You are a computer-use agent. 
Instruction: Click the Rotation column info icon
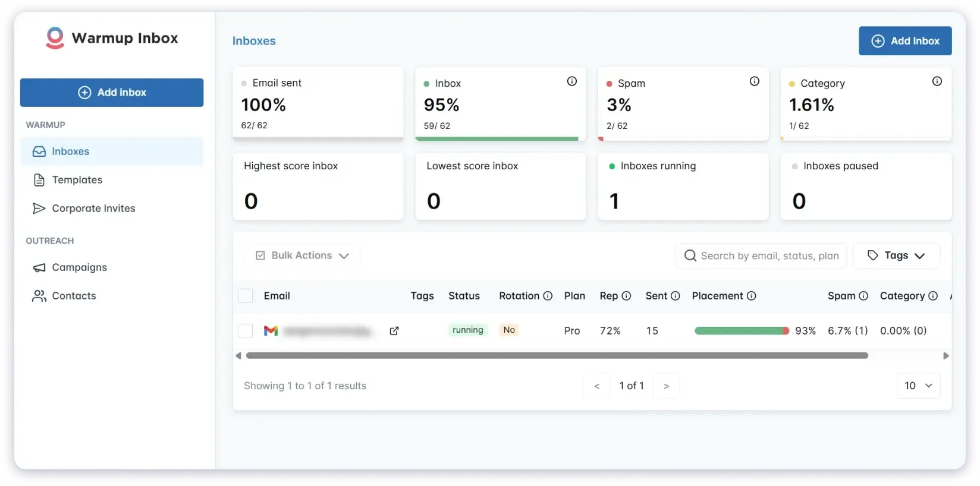548,296
